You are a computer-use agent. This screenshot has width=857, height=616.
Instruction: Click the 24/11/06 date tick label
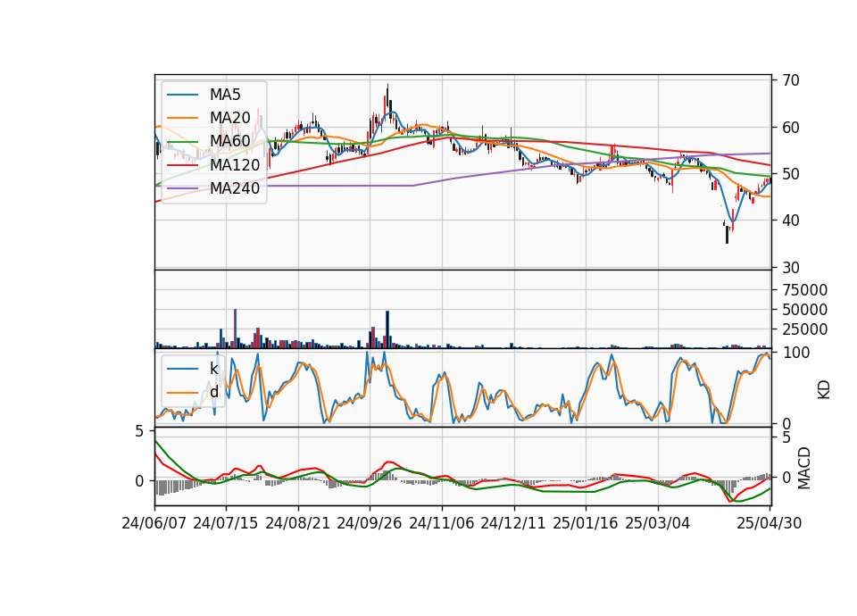click(442, 523)
